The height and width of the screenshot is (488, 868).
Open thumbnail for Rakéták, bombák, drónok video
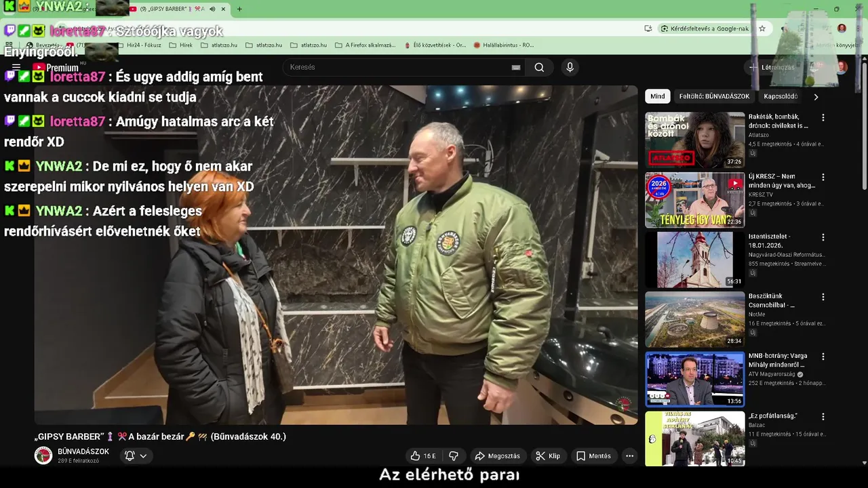click(x=694, y=140)
